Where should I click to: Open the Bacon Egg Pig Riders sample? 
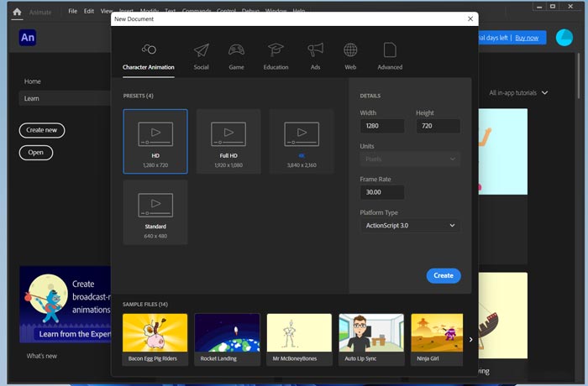(x=155, y=339)
